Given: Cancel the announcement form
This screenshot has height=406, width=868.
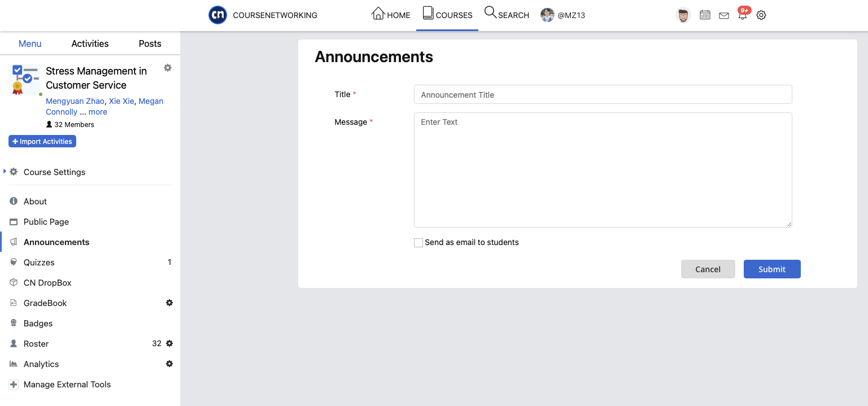Looking at the screenshot, I should (x=708, y=269).
